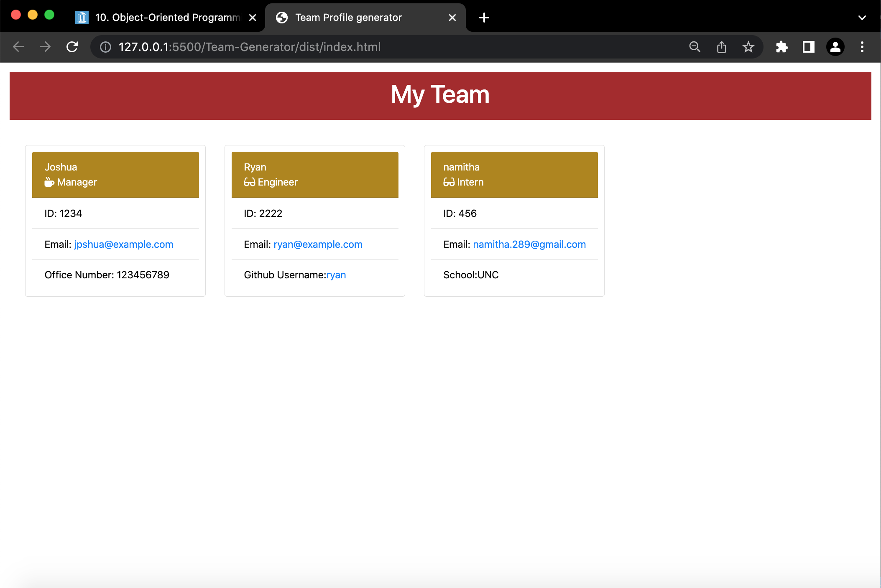Toggle the sidebar panel icon near the profile

click(x=808, y=47)
